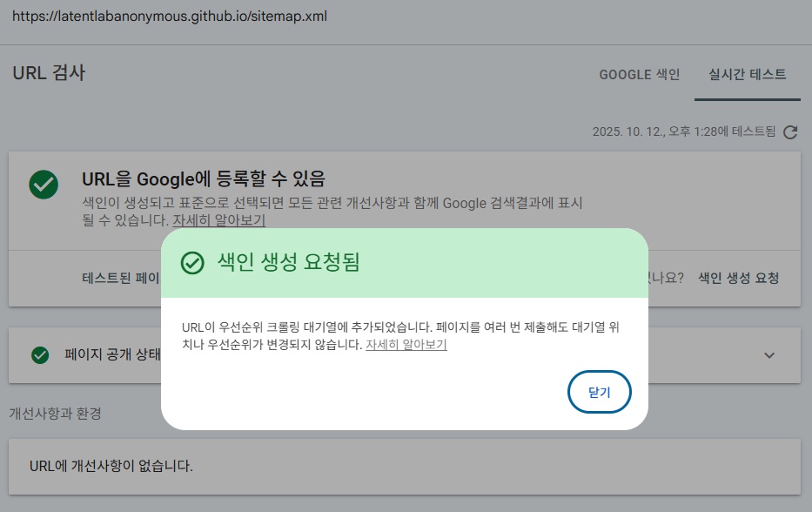Select the URL 검사 heading
812x512 pixels.
(x=47, y=73)
